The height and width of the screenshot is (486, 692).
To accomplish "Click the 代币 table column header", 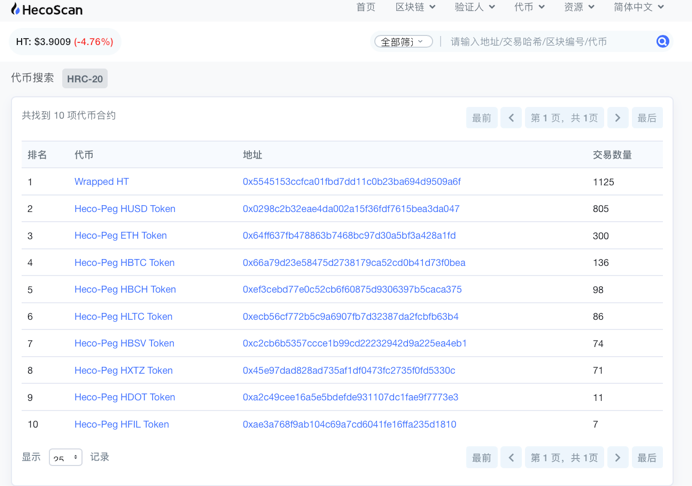I will tap(84, 154).
